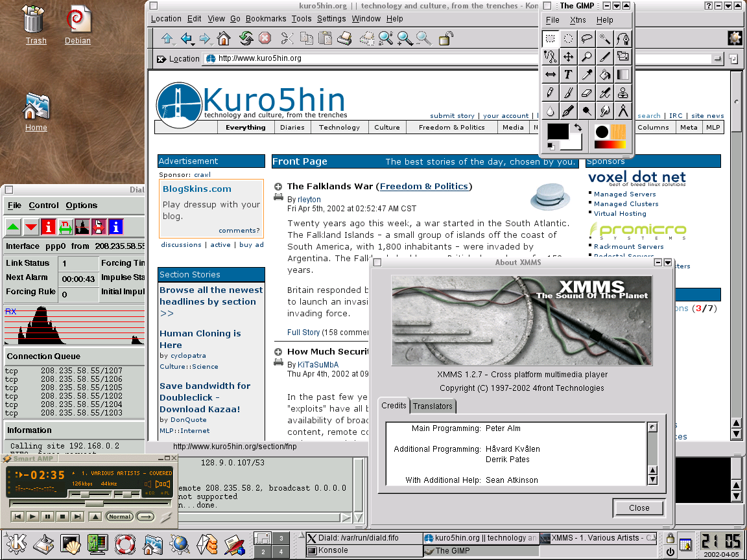Select the Bucket Fill tool in GIMP
The image size is (747, 560).
point(604,75)
